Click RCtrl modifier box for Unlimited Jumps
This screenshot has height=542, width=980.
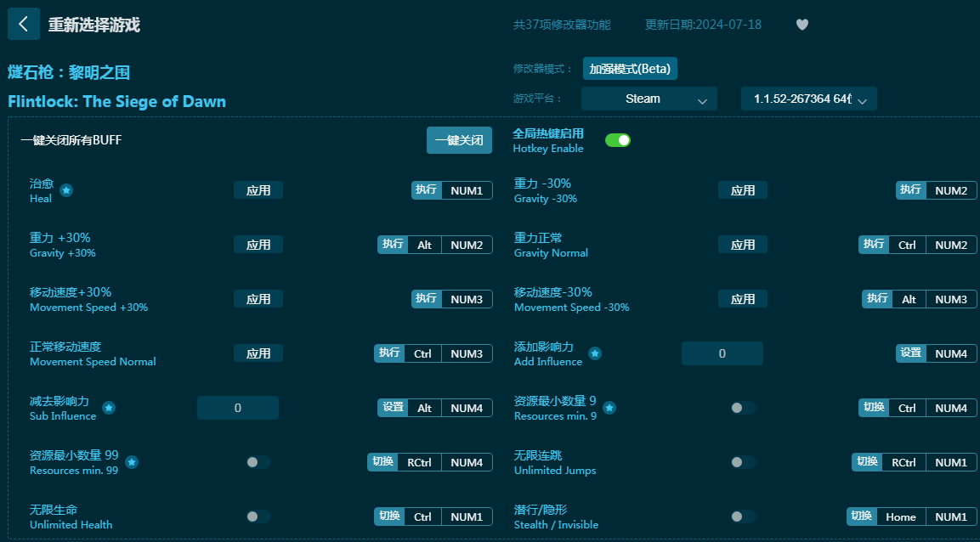pyautogui.click(x=904, y=462)
